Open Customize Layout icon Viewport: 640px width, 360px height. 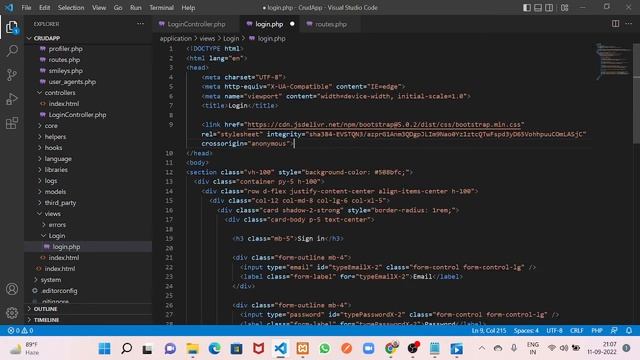pyautogui.click(x=564, y=7)
